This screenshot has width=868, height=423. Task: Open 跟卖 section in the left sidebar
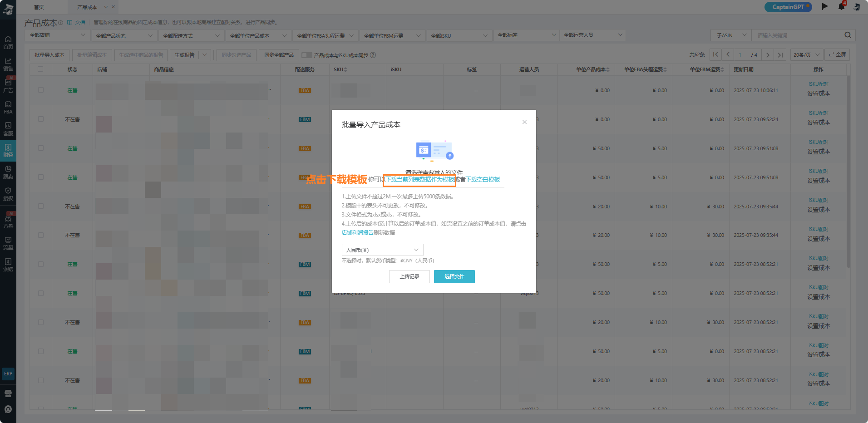tap(8, 172)
